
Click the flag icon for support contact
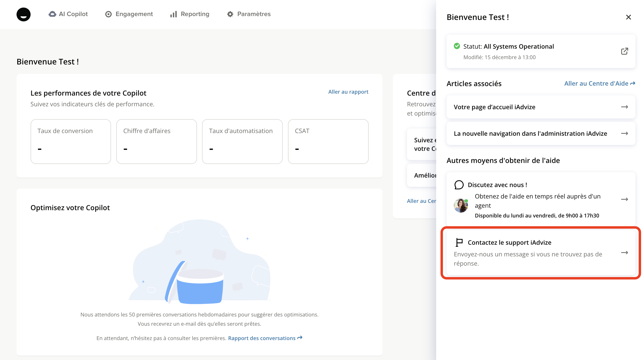point(459,242)
